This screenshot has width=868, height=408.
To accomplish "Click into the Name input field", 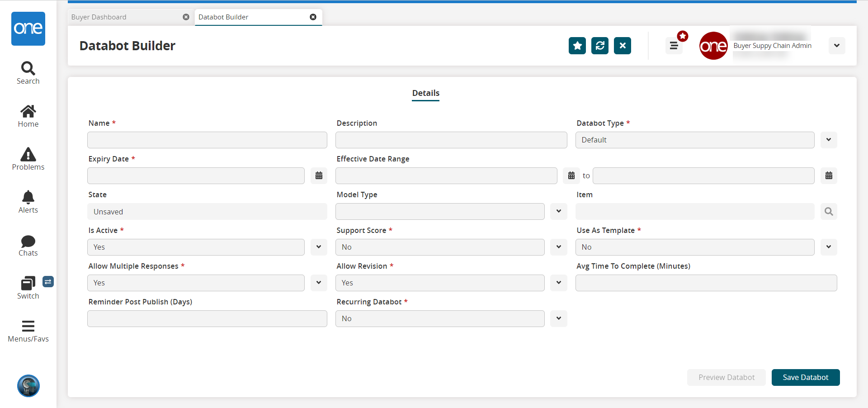I will 207,140.
